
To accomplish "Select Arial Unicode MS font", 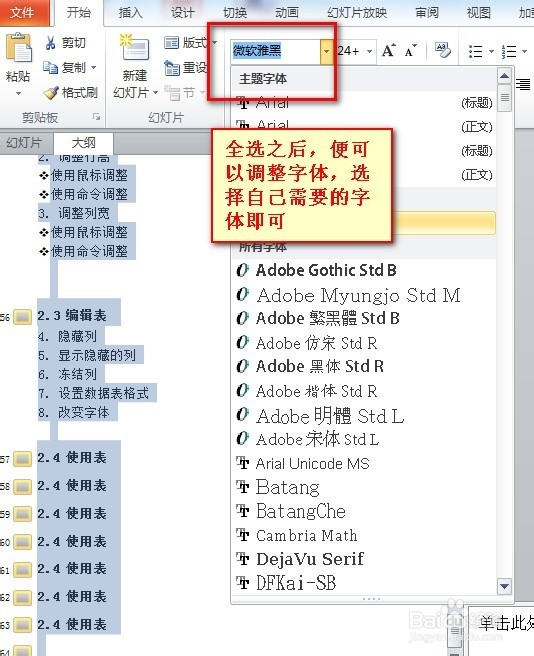I will coord(364,464).
